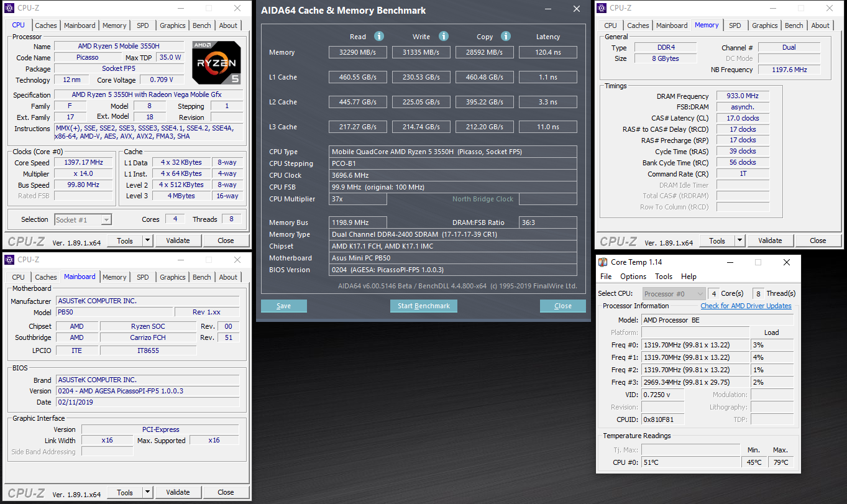Click the CPU-Z title icon in Memory window

coord(602,8)
